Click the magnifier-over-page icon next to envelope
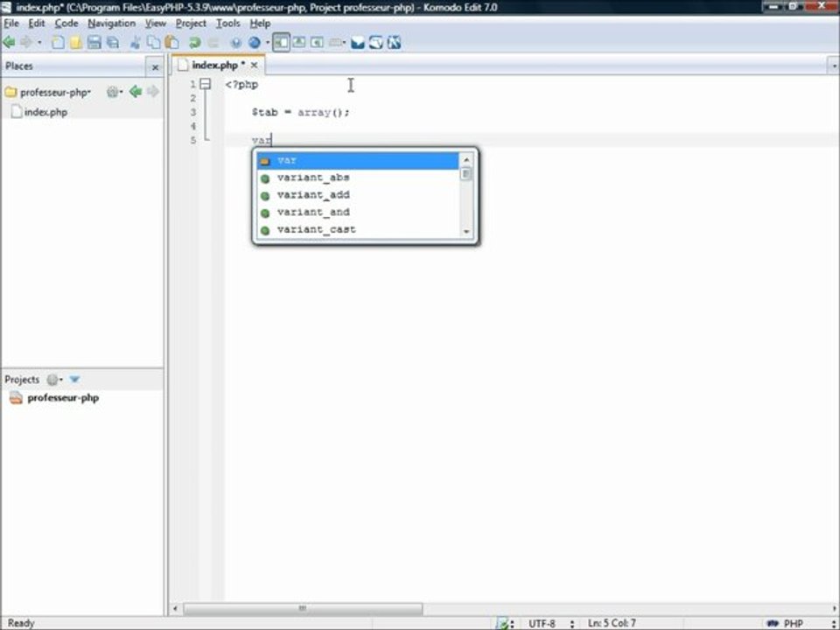Screen dimensions: 840x630 click(375, 42)
